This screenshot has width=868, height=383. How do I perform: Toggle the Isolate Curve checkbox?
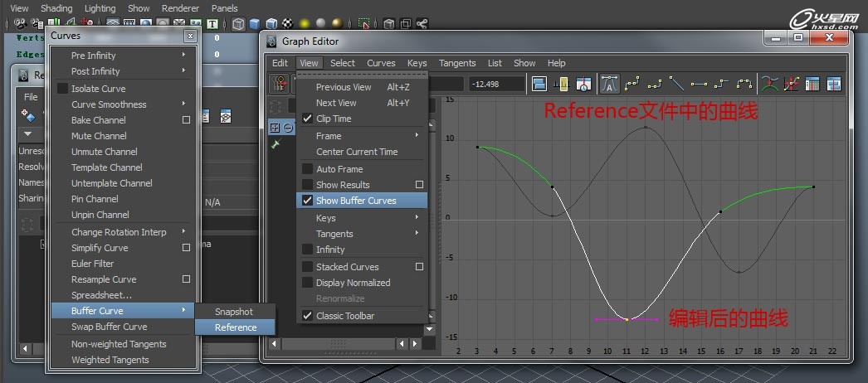[62, 89]
